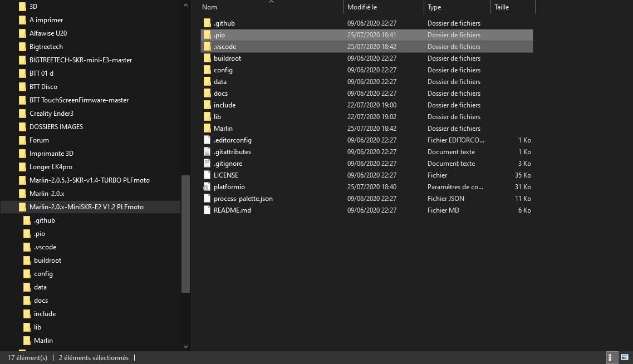Select .pio subfolder in navigation tree
This screenshot has height=364, width=633.
[40, 233]
